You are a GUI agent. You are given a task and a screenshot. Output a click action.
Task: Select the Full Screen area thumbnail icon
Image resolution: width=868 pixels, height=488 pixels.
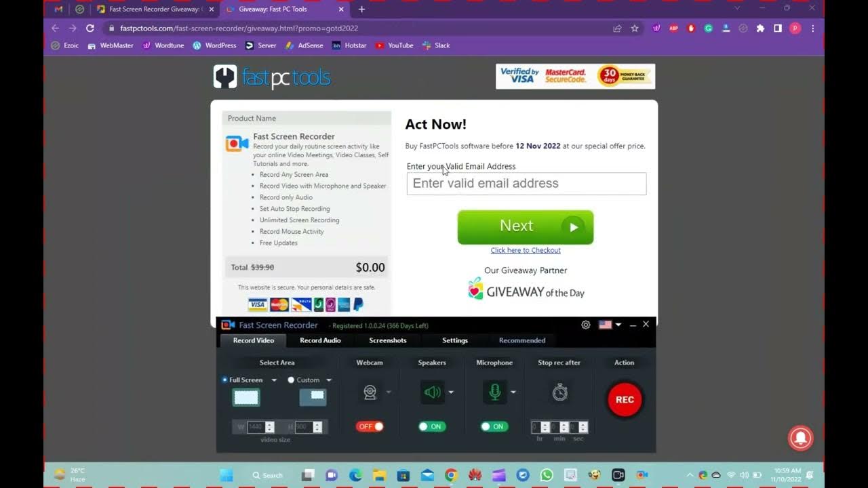(x=246, y=397)
